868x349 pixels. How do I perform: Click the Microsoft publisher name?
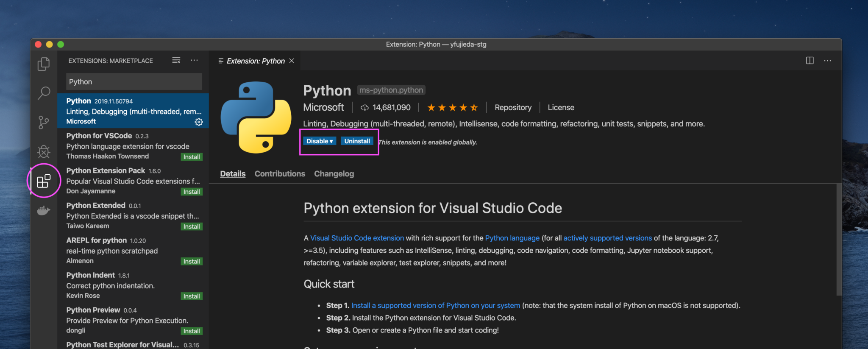[x=323, y=108]
